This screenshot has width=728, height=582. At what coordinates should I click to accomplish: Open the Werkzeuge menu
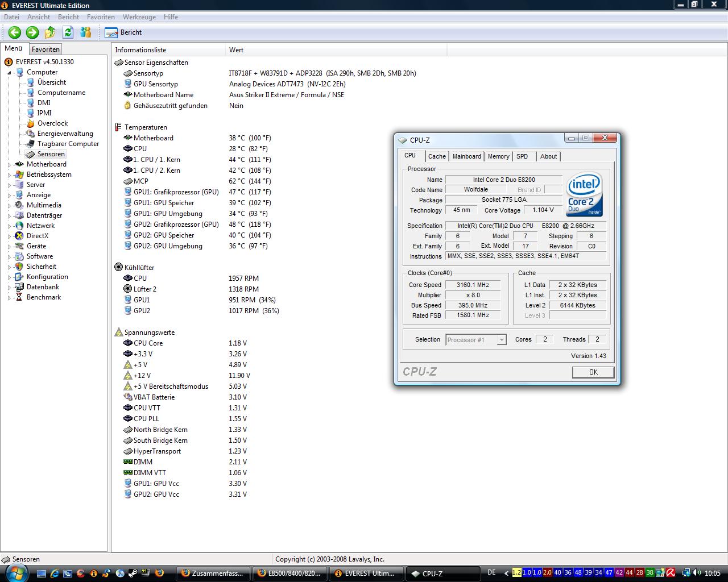tap(139, 17)
